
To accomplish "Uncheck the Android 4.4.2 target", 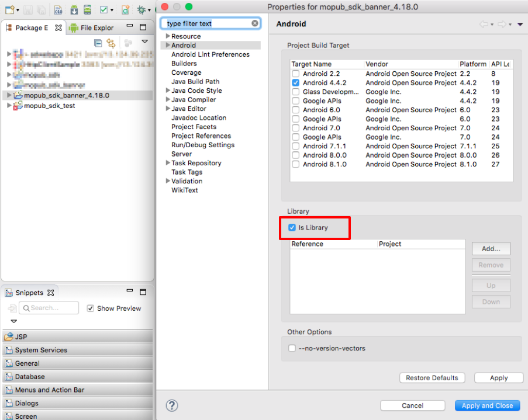I will (296, 83).
